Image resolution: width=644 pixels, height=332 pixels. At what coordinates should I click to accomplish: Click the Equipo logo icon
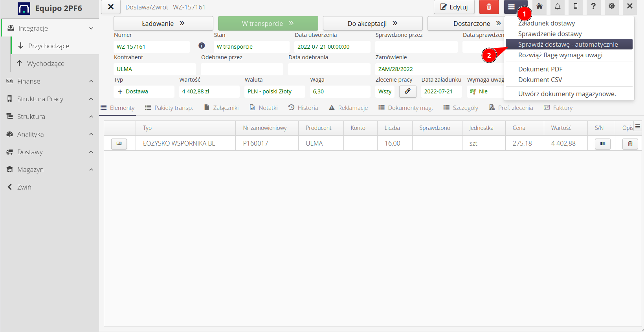tap(24, 8)
